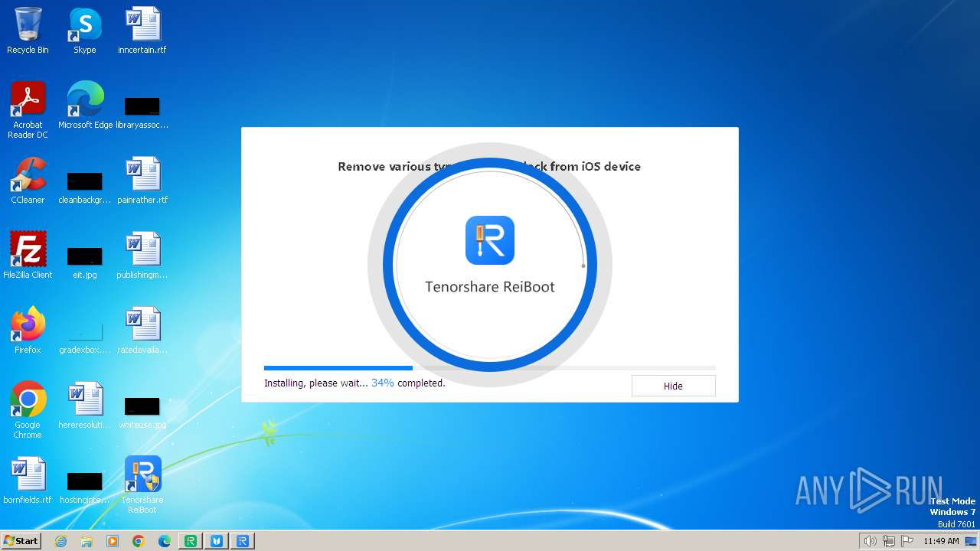Select the libraryassoc desktop file

click(x=142, y=111)
